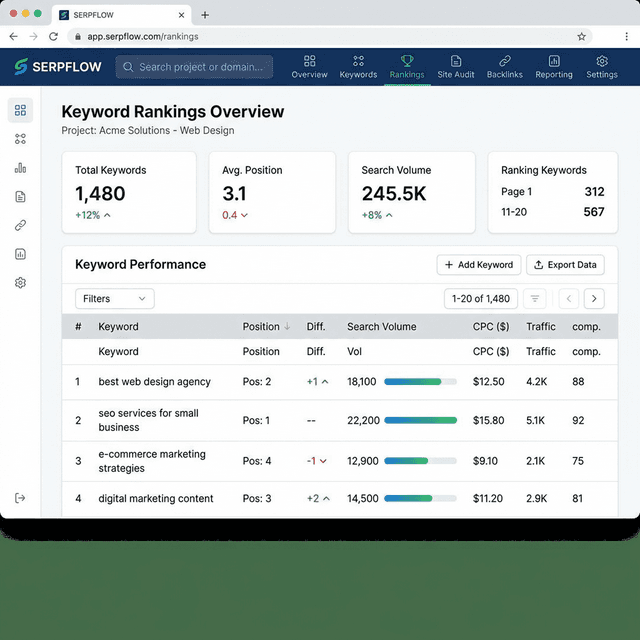
Task: Click the link chain icon in left sidebar
Action: (20, 226)
